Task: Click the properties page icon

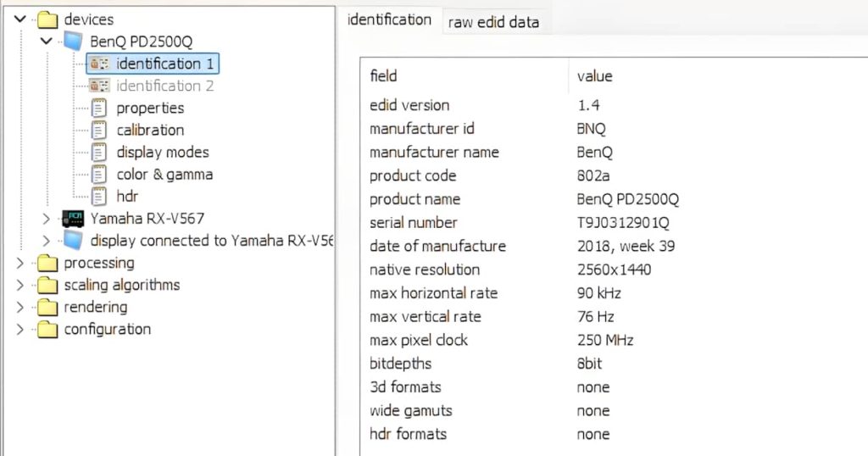Action: click(100, 108)
